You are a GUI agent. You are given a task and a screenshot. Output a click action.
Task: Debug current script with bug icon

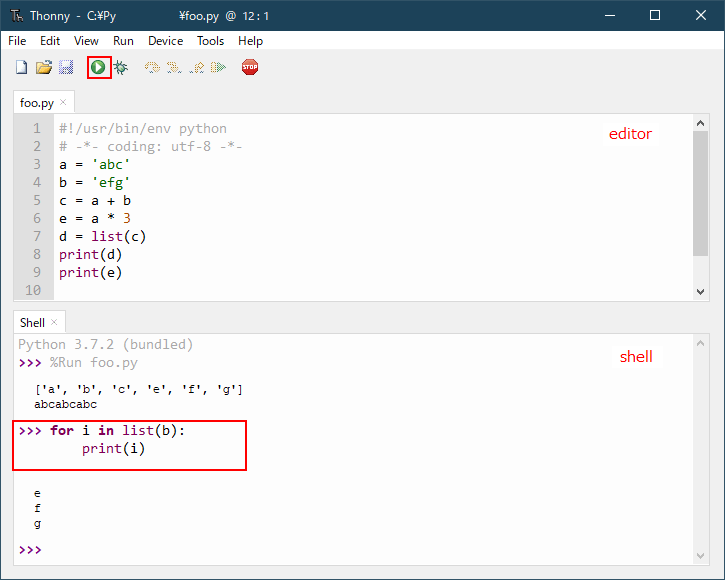tap(121, 68)
